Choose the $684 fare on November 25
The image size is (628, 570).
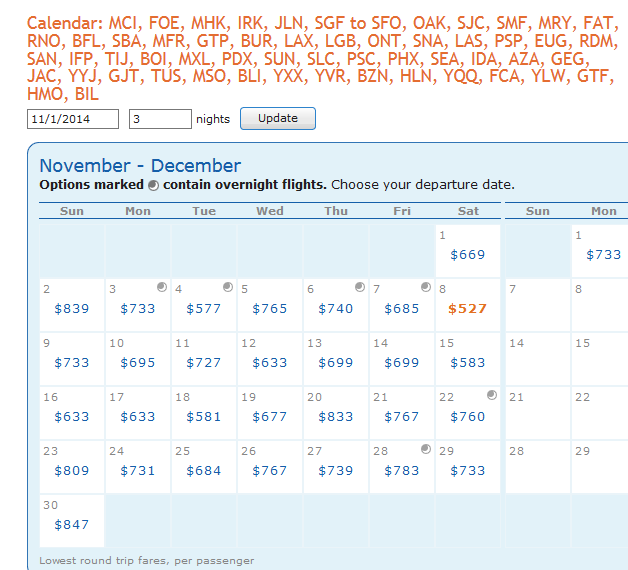[x=204, y=471]
